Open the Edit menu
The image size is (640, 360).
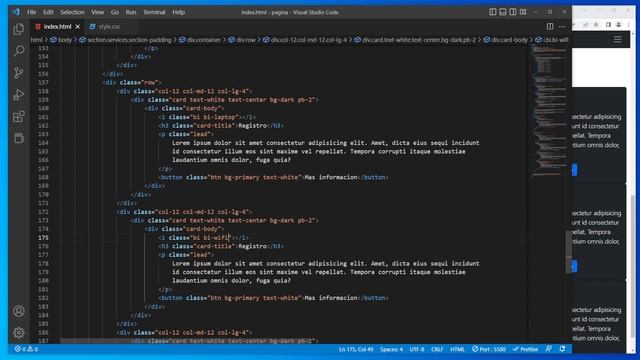(x=48, y=12)
